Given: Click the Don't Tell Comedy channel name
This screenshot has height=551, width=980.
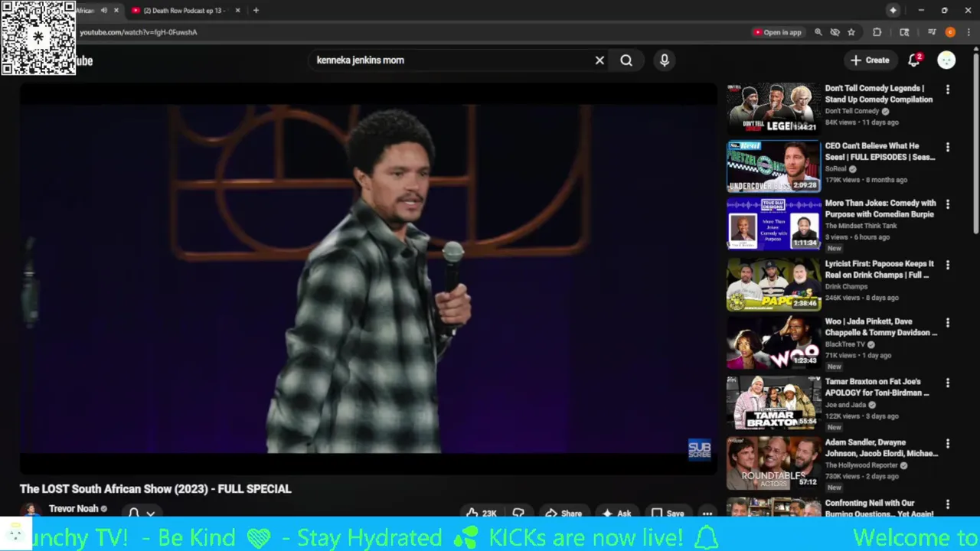Looking at the screenshot, I should point(852,111).
